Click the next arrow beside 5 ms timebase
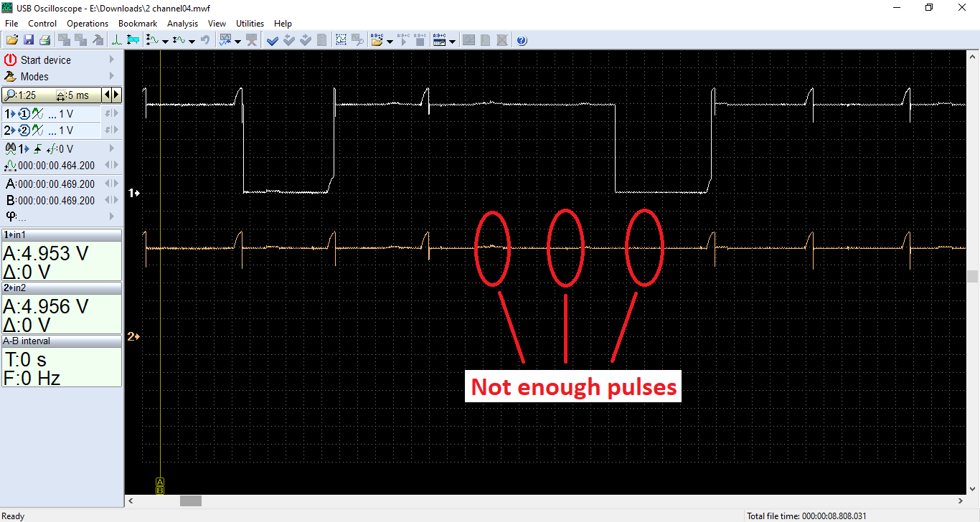The height and width of the screenshot is (522, 980). click(116, 95)
